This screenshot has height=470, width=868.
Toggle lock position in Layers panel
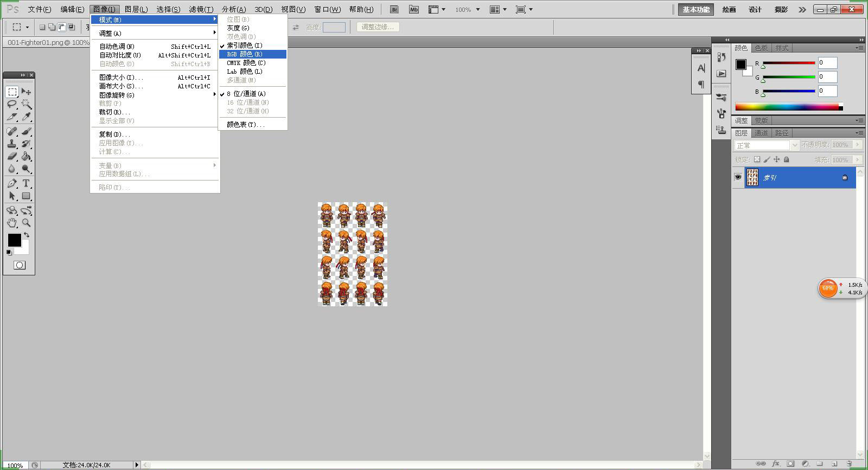777,159
